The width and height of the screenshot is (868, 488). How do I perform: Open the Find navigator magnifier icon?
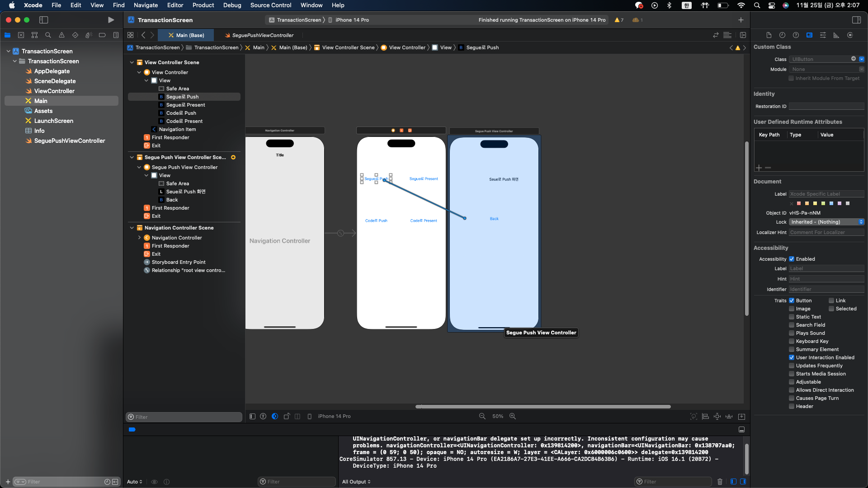pos(48,35)
